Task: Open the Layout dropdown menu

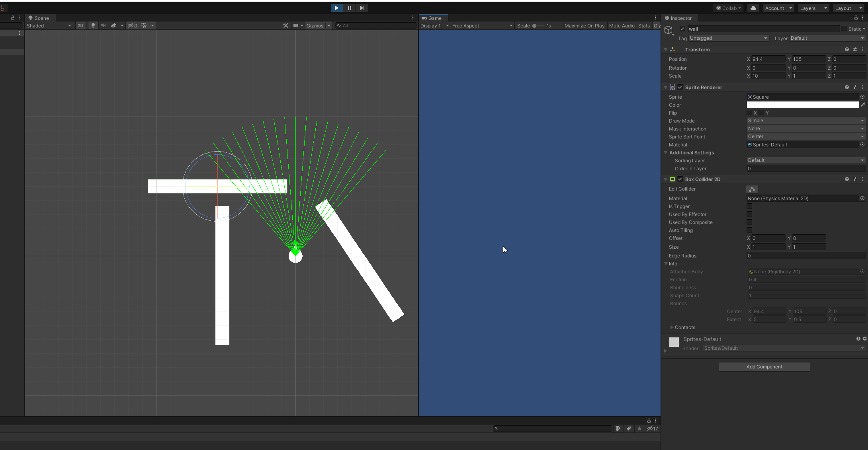Action: click(848, 8)
